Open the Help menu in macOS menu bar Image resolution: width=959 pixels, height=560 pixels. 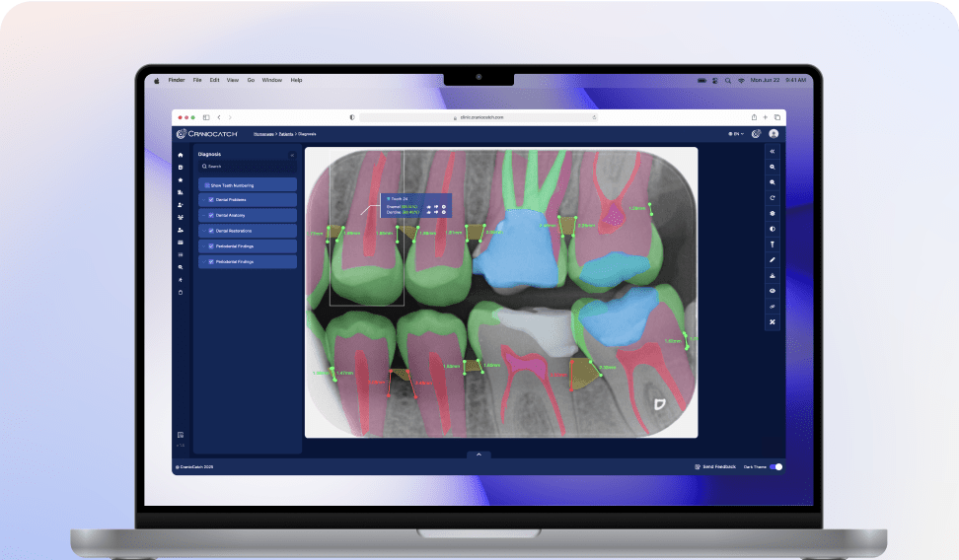pos(297,80)
